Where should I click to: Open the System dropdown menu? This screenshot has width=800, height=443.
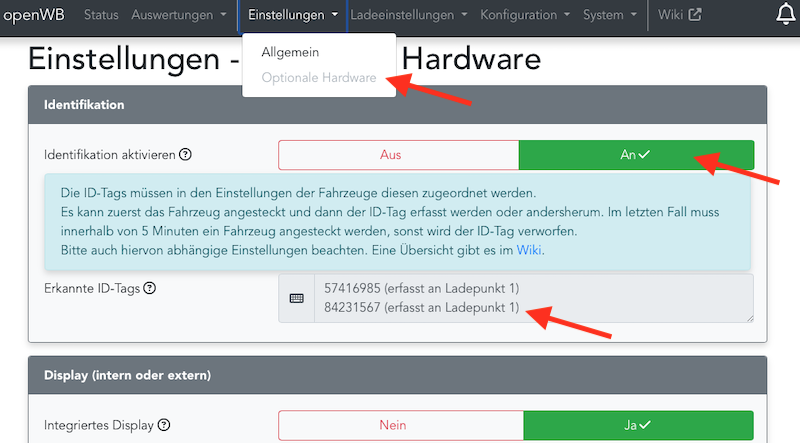click(610, 15)
